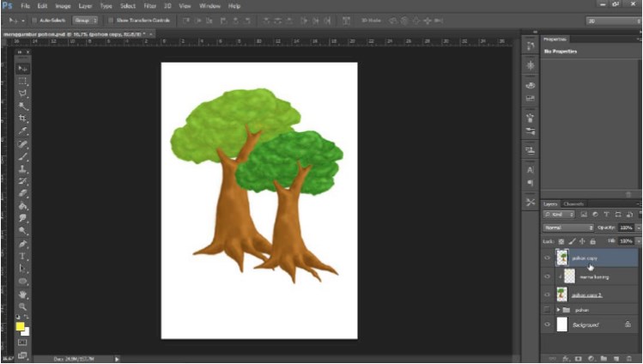Hide the Background layer via eye icon
This screenshot has height=364, width=643.
(x=547, y=325)
